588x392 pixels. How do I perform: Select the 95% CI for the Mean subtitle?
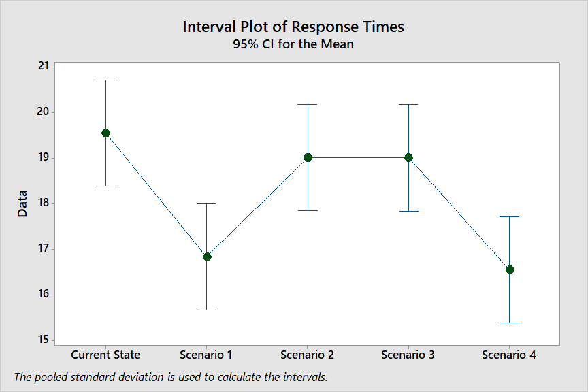(293, 44)
